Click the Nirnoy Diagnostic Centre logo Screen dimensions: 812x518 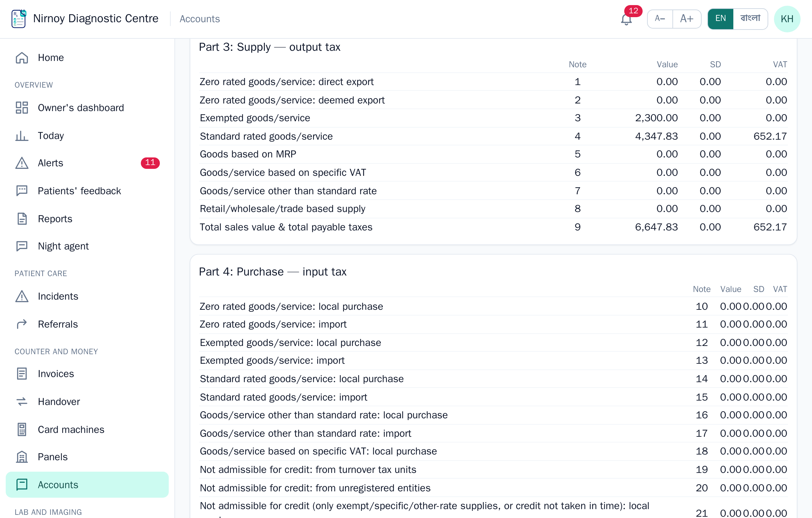pyautogui.click(x=19, y=18)
